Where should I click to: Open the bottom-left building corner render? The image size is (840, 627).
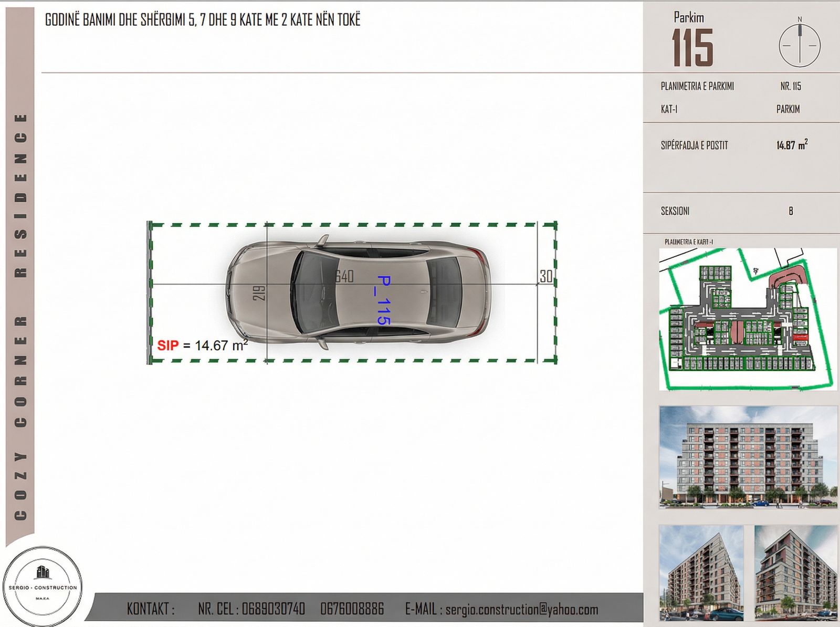click(x=701, y=573)
